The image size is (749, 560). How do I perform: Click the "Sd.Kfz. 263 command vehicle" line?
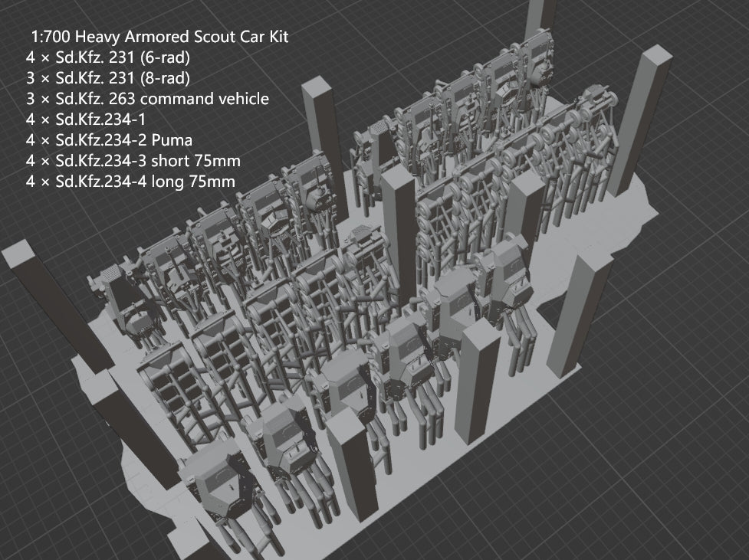tap(147, 99)
